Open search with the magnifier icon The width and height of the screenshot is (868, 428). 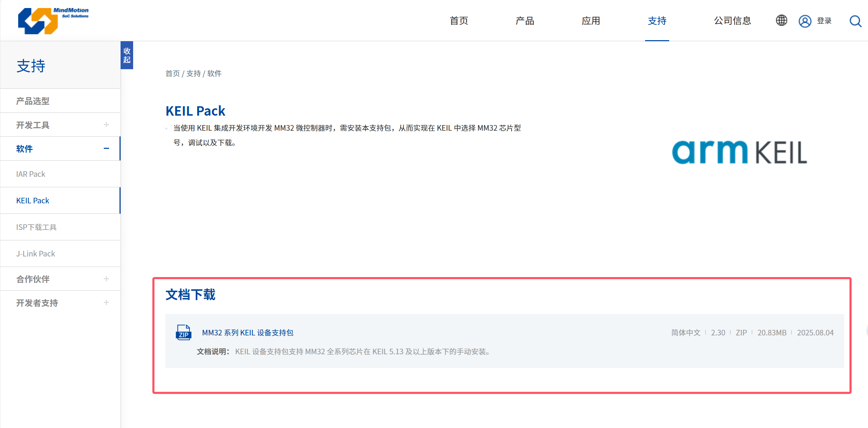point(855,21)
